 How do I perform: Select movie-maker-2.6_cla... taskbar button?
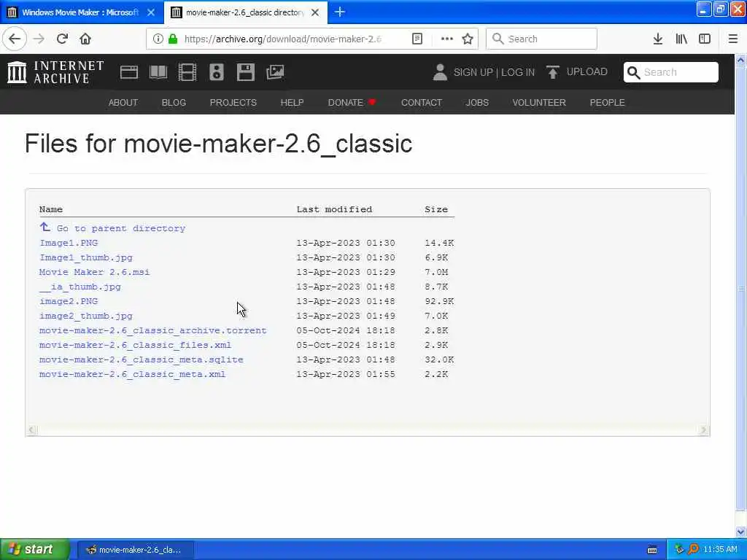(x=135, y=550)
